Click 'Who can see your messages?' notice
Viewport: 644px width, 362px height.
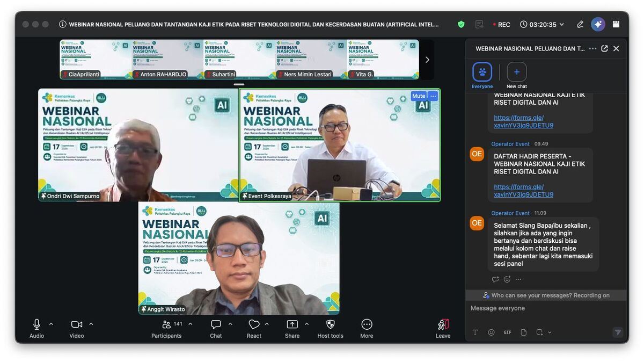point(546,295)
